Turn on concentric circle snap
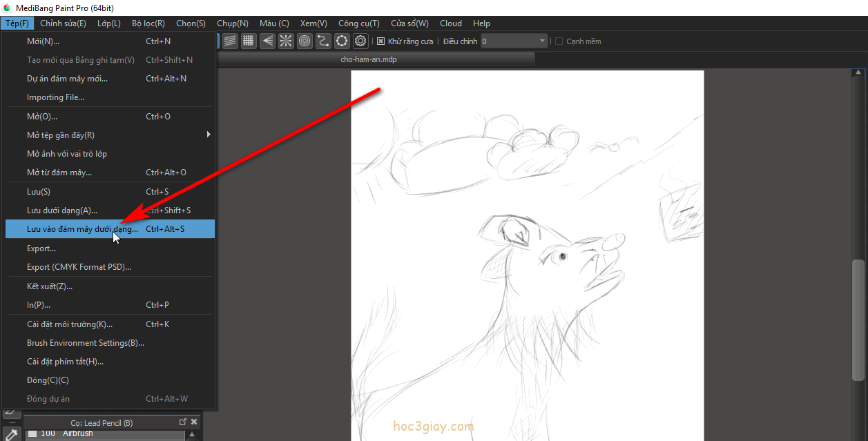 [x=305, y=41]
